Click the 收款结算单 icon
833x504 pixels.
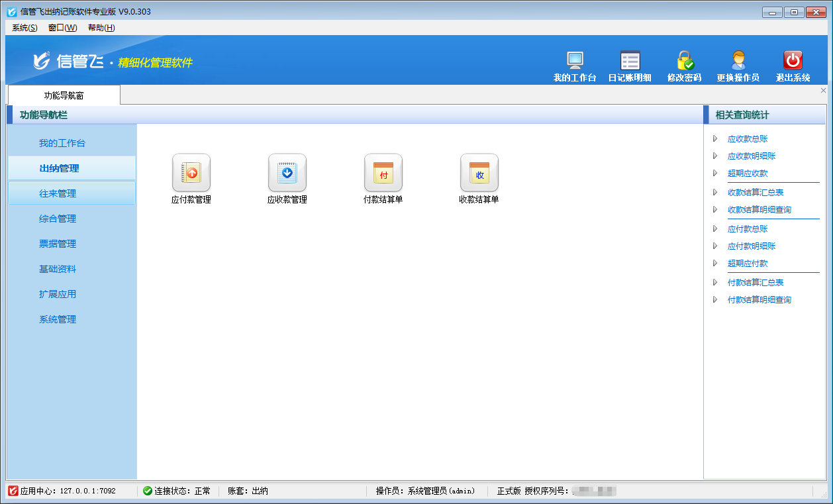(x=479, y=174)
